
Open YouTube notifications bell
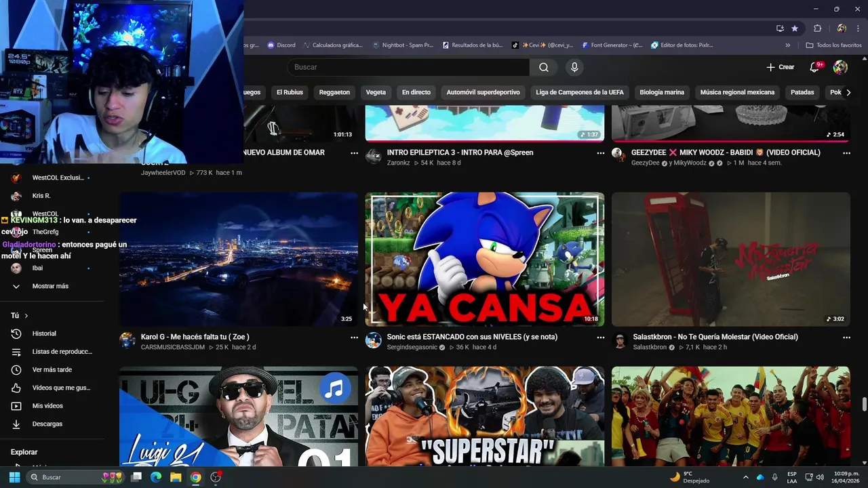[x=814, y=67]
